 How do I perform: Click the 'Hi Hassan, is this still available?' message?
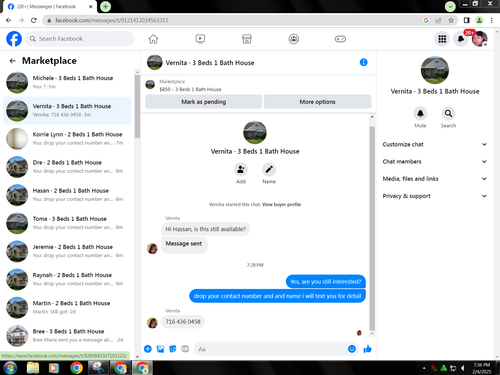tap(205, 229)
